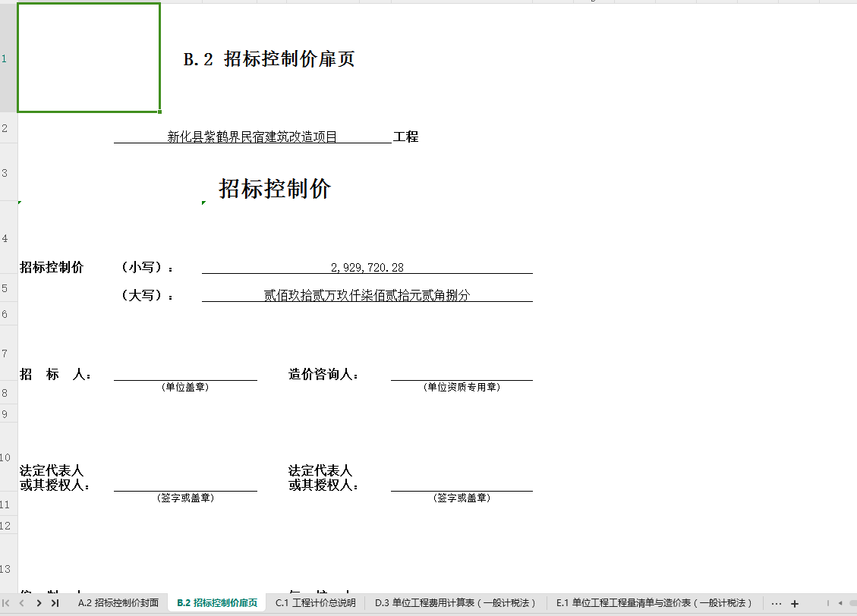Click 法定代表人或其授权人 label under 造价咨询人
Screen dimensions: 857x616
point(323,478)
